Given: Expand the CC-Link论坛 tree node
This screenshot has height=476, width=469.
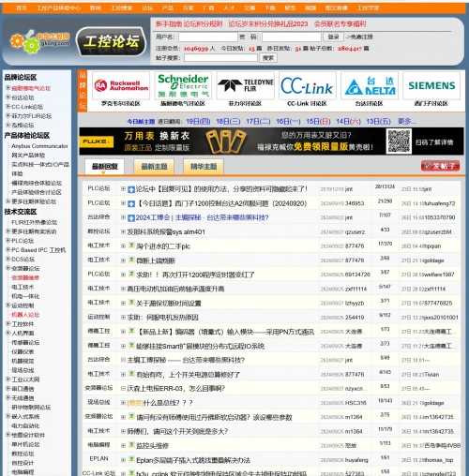Looking at the screenshot, I should coord(8,107).
